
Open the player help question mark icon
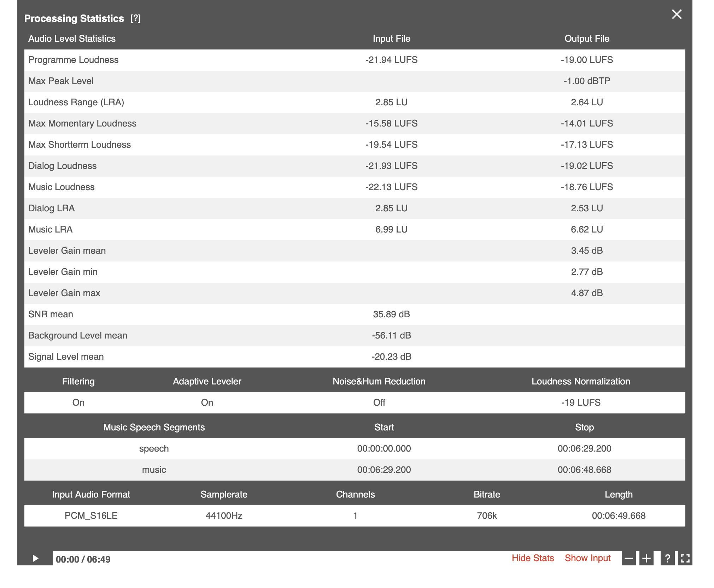point(667,558)
